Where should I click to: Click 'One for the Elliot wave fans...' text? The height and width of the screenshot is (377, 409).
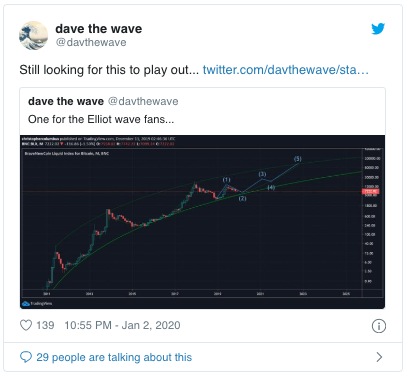[x=101, y=119]
